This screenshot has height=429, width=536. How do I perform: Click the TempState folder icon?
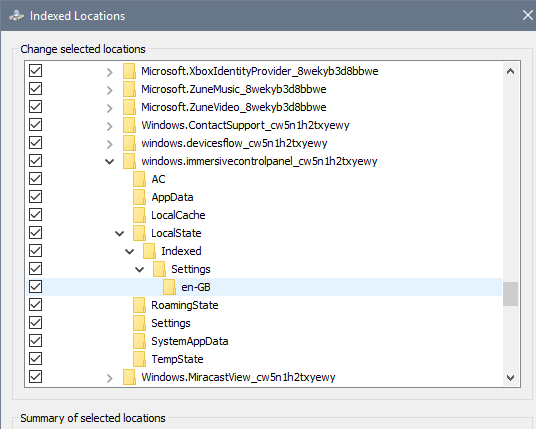pos(139,359)
